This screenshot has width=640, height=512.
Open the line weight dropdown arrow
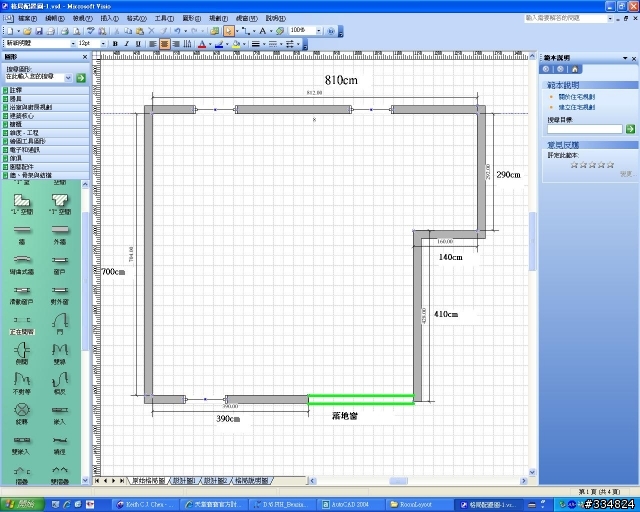[264, 44]
